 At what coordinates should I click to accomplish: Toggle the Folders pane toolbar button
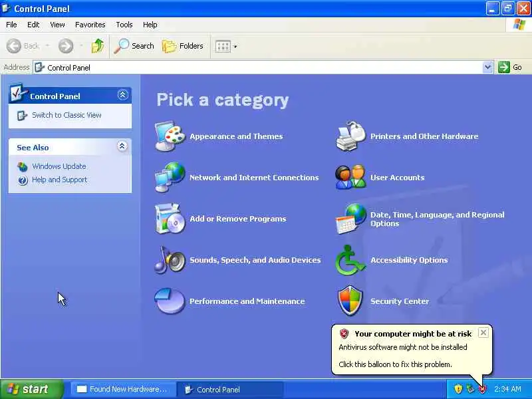tap(183, 46)
